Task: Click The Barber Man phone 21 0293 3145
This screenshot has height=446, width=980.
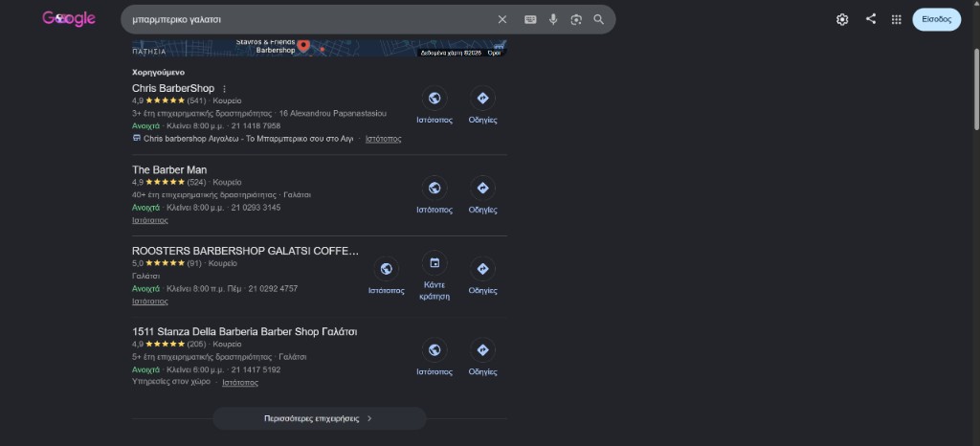Action: coord(256,208)
